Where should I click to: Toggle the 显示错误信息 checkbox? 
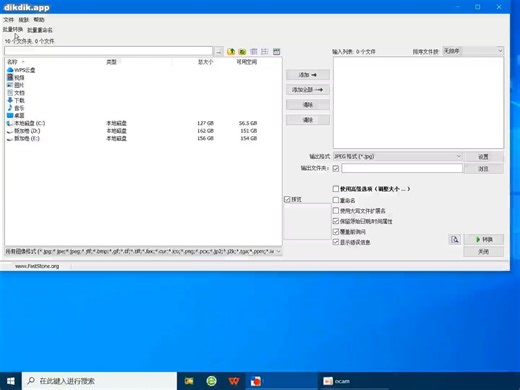tap(336, 242)
